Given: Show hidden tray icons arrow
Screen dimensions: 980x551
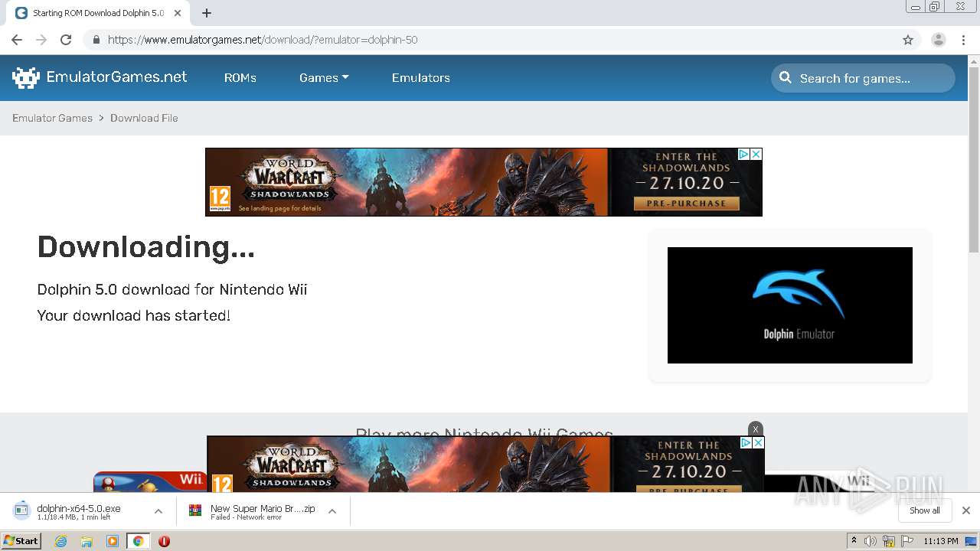Looking at the screenshot, I should 854,541.
